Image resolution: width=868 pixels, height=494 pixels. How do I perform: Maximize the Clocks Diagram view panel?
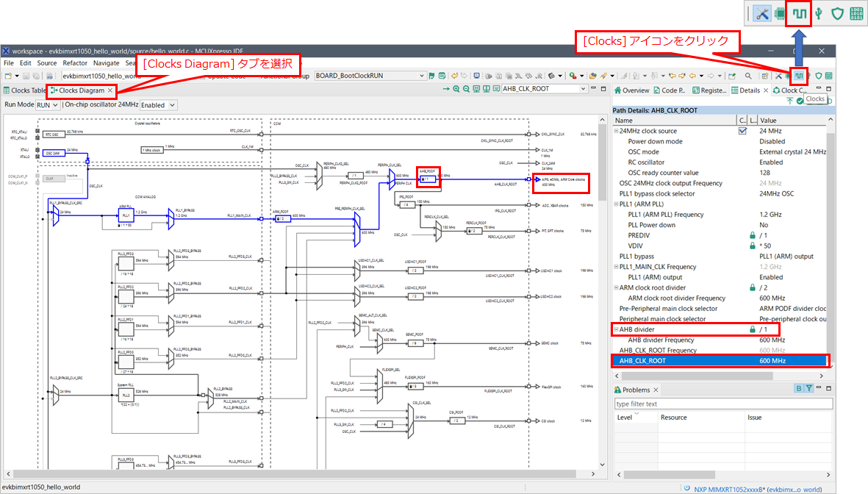(604, 89)
